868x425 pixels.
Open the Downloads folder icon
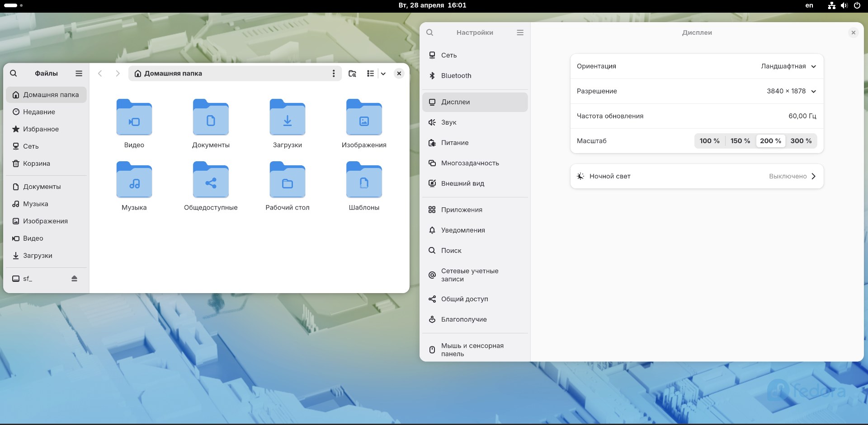point(287,117)
